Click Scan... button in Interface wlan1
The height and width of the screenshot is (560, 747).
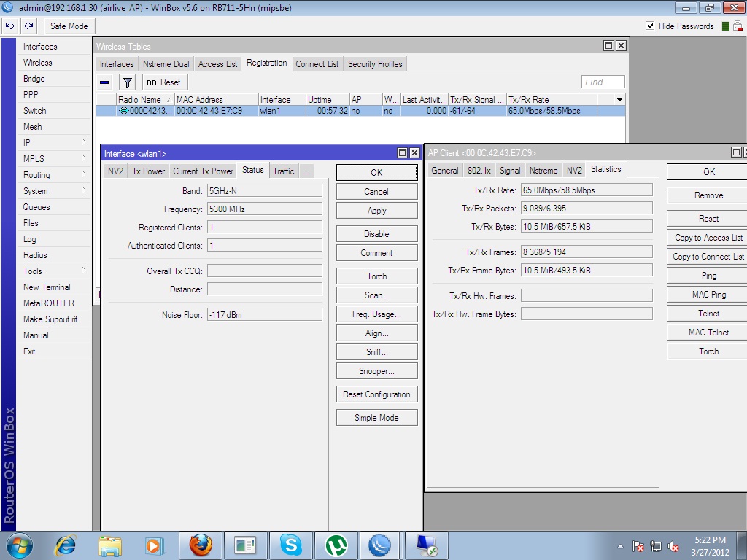(x=377, y=295)
